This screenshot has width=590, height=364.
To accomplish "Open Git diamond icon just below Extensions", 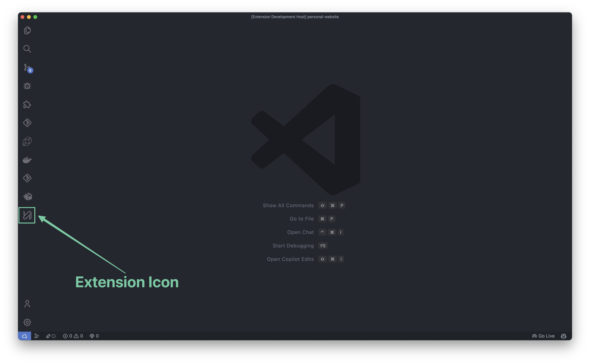I will (x=27, y=123).
